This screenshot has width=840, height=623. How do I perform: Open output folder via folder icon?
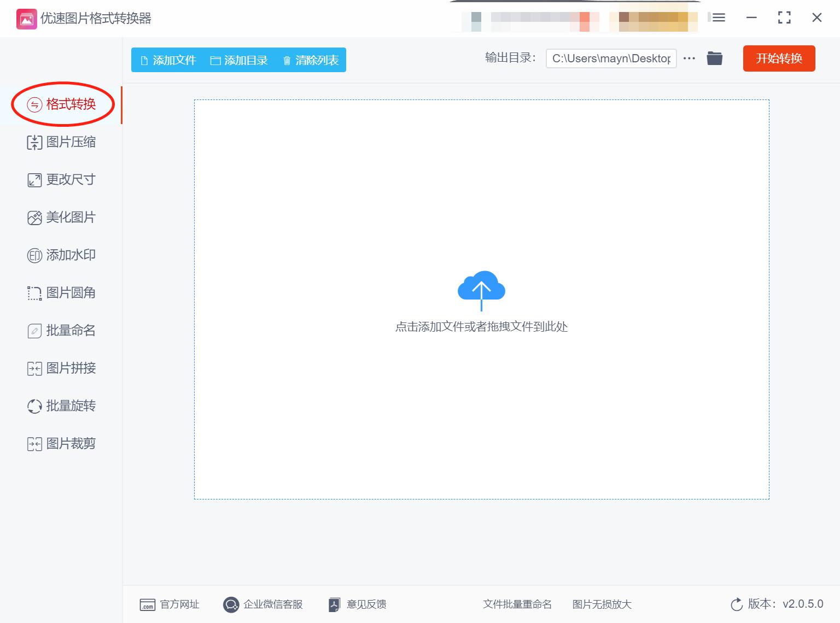tap(714, 58)
